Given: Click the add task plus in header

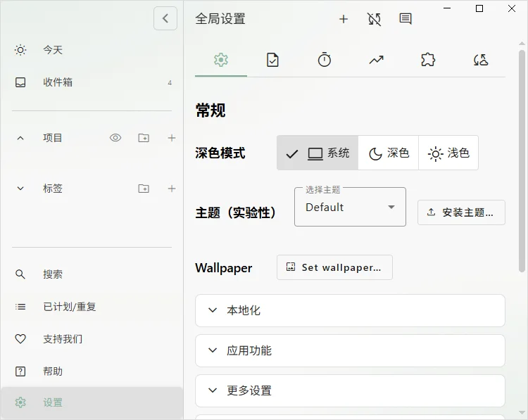Looking at the screenshot, I should pos(344,19).
